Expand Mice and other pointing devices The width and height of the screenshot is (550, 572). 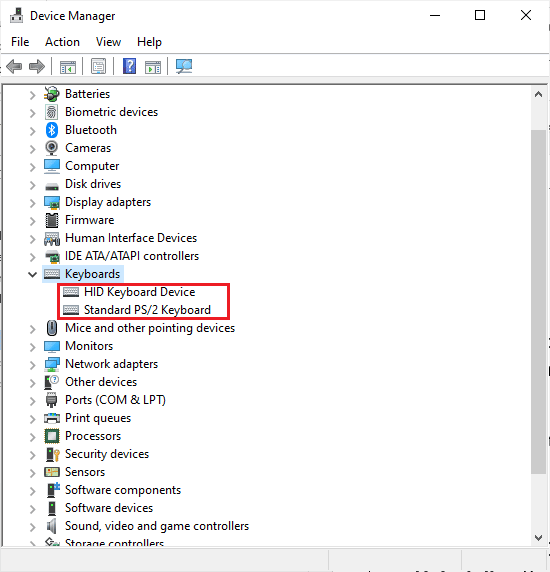(32, 329)
